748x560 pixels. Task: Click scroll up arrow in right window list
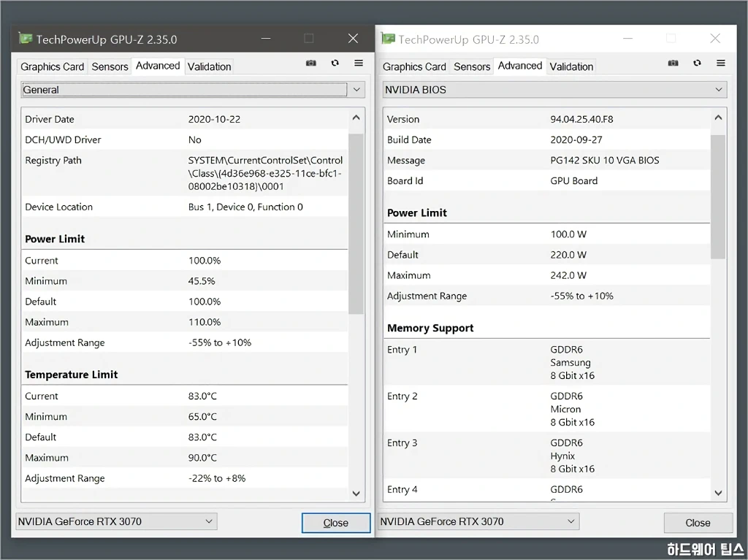[719, 118]
